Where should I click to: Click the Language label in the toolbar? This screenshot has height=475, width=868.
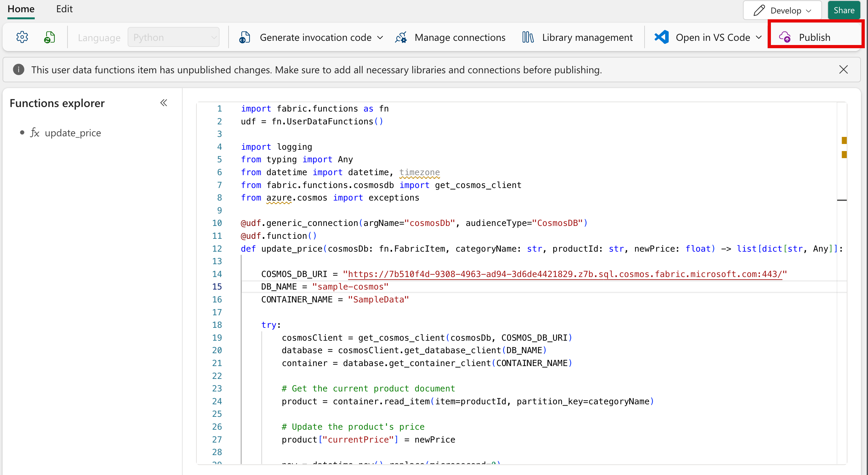(99, 37)
